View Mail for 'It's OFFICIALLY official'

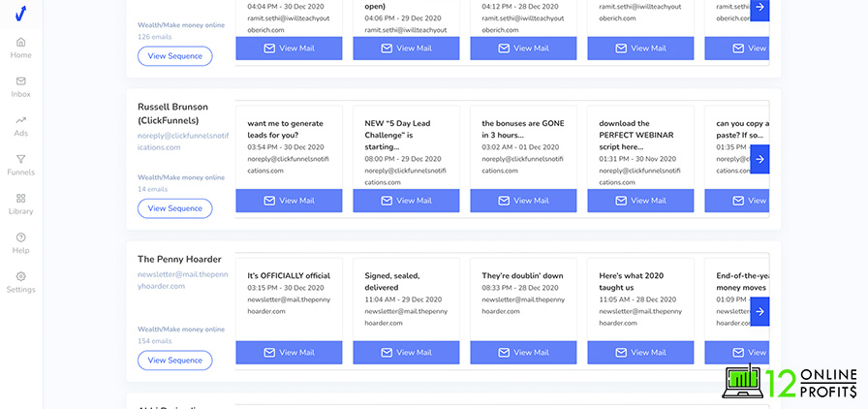pos(289,353)
